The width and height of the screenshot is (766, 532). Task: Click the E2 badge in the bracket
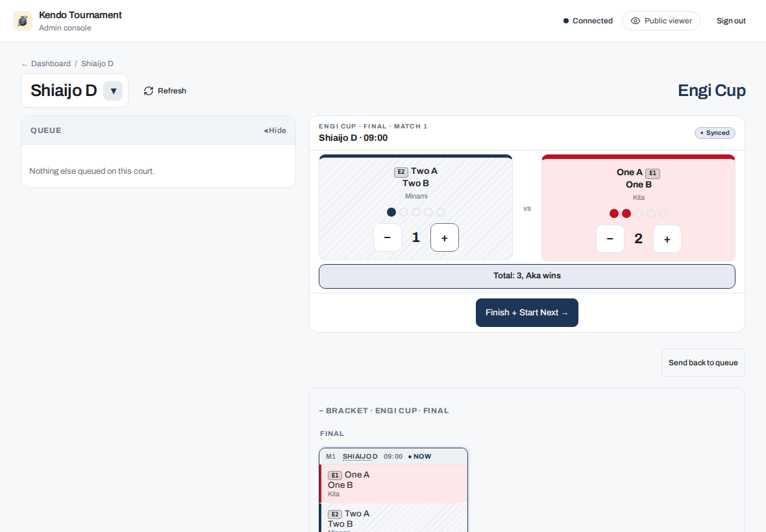[x=334, y=514]
